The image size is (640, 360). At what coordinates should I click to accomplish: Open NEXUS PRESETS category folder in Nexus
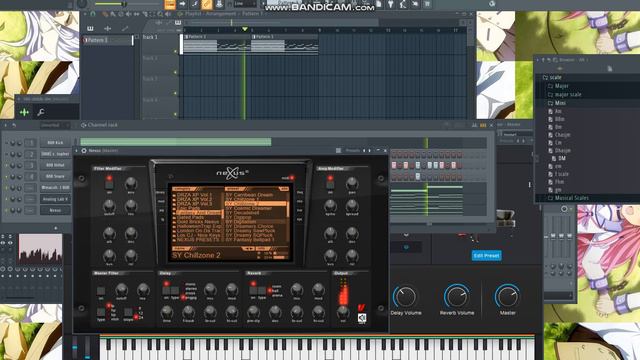click(197, 240)
